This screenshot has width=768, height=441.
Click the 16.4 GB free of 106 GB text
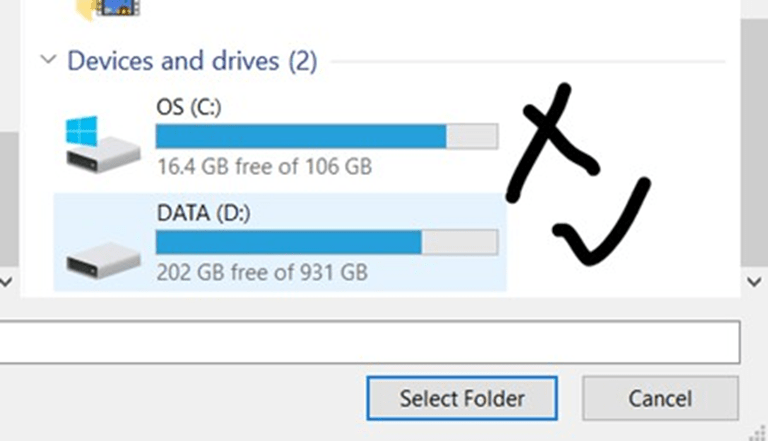pyautogui.click(x=264, y=166)
